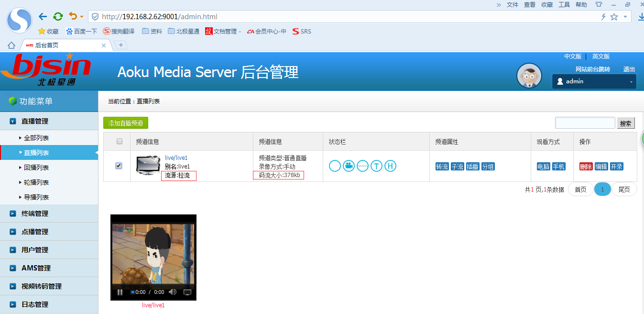Open 全部列表 in the sidebar

(x=49, y=138)
